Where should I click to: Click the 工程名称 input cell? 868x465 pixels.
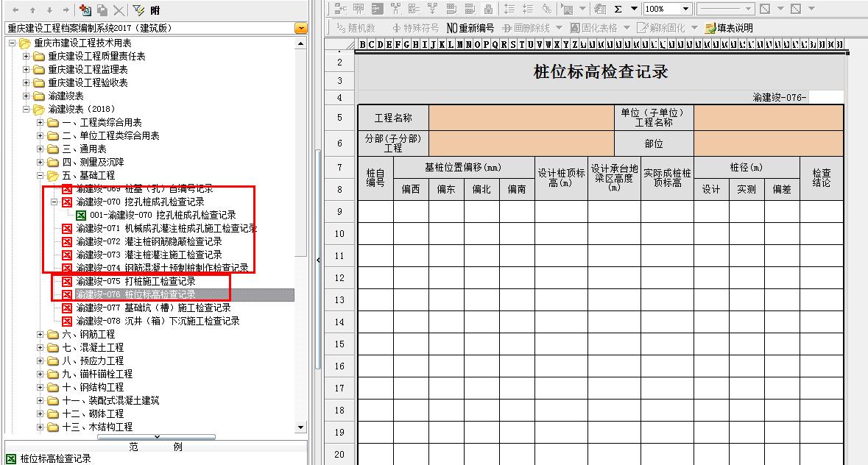coord(521,118)
